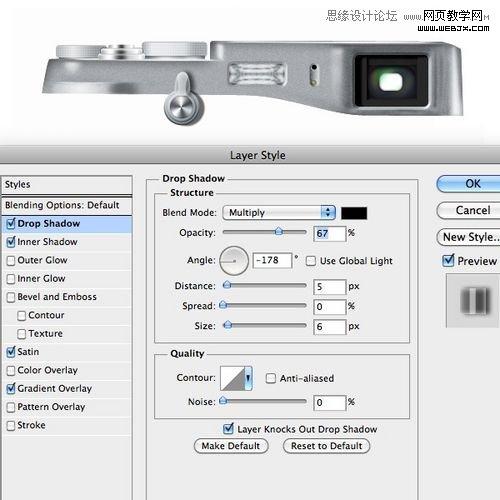
Task: Open the contour picker arrow
Action: click(x=248, y=378)
